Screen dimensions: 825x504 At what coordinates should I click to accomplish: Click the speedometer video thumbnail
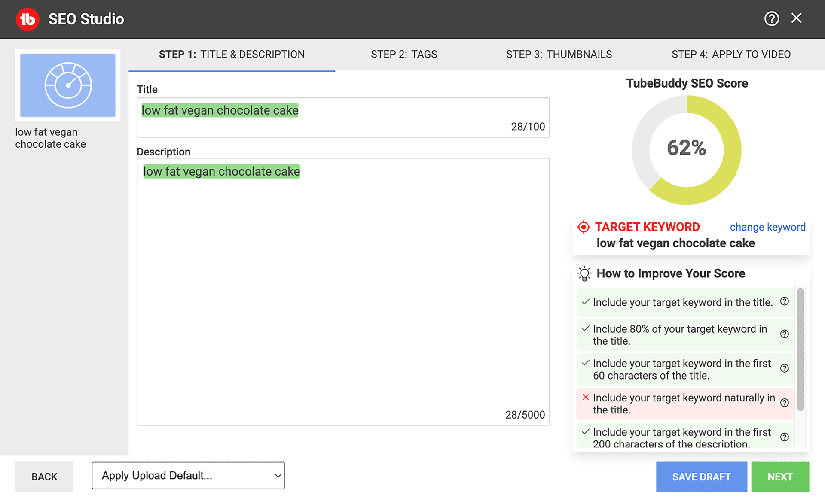pos(68,85)
